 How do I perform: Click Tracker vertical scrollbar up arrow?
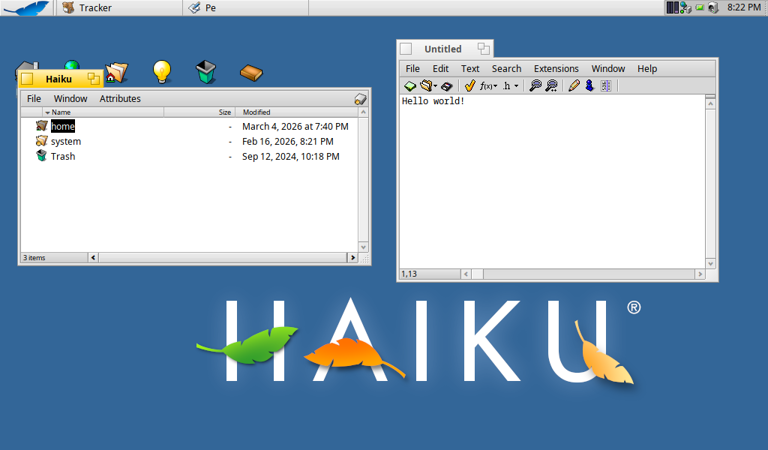363,112
